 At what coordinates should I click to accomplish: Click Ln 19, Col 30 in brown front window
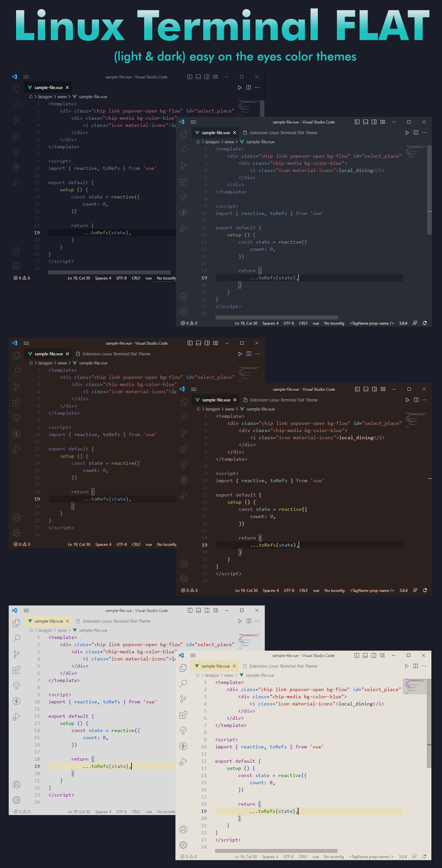246,591
